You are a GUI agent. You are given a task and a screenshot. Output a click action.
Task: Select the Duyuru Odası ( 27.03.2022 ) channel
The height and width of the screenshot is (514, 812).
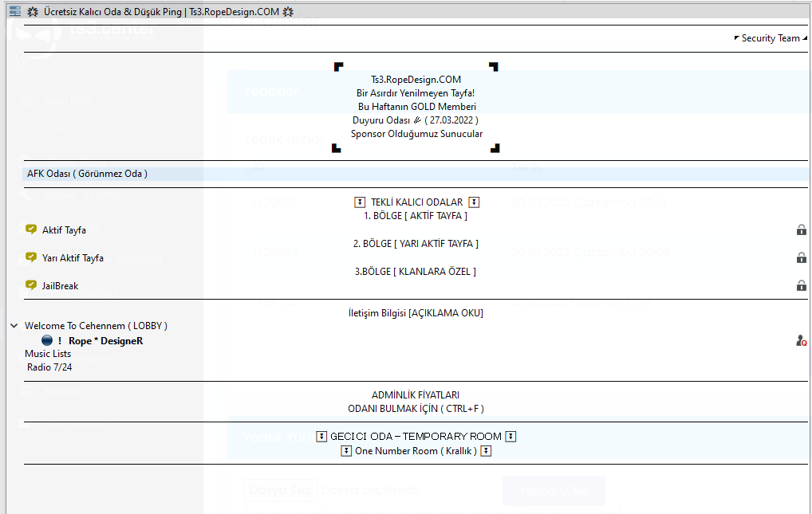[416, 120]
